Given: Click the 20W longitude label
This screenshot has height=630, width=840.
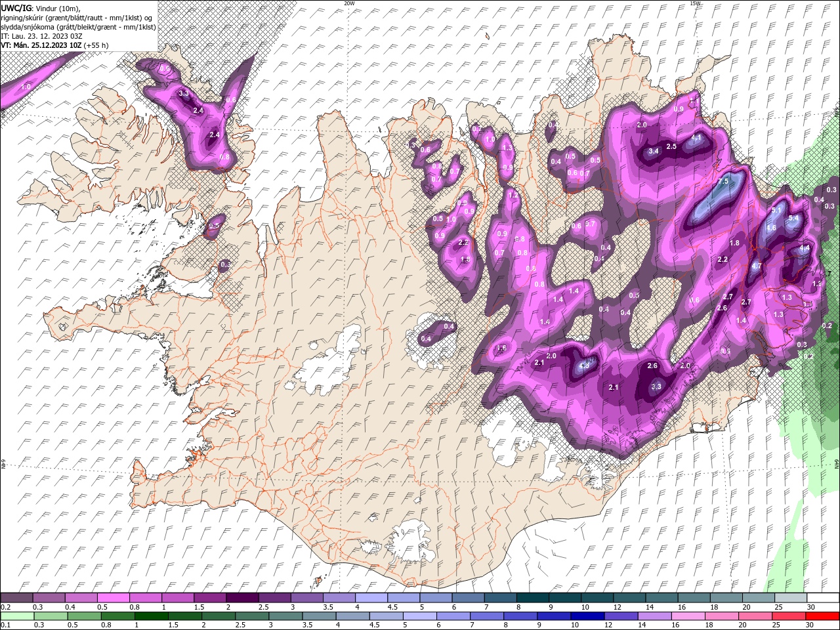Looking at the screenshot, I should [x=349, y=3].
